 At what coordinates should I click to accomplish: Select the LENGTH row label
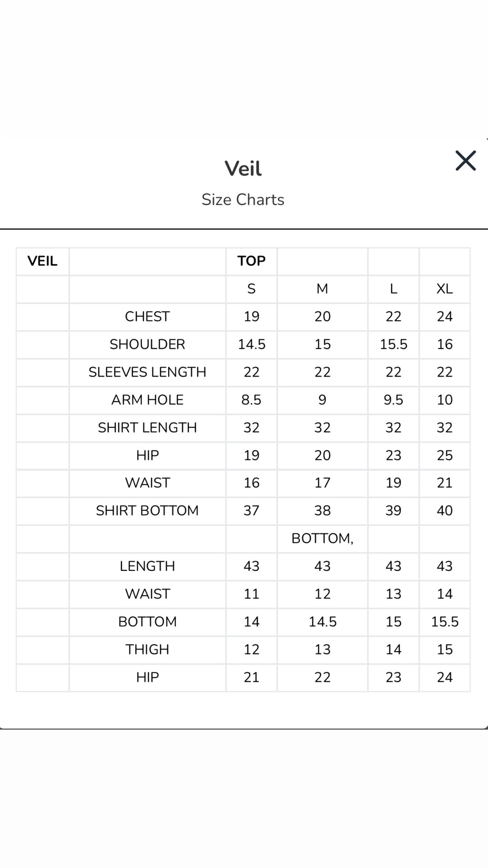click(147, 566)
